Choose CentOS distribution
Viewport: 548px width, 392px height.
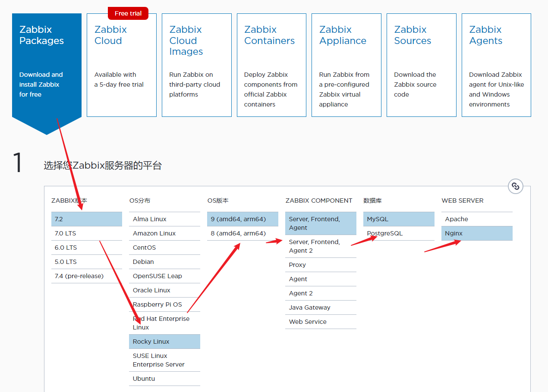pyautogui.click(x=165, y=248)
